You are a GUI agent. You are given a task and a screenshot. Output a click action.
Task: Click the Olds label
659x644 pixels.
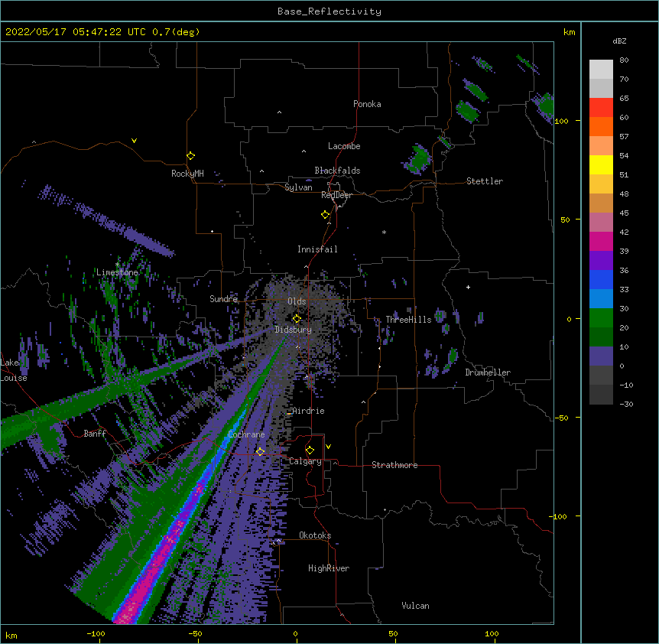(297, 301)
